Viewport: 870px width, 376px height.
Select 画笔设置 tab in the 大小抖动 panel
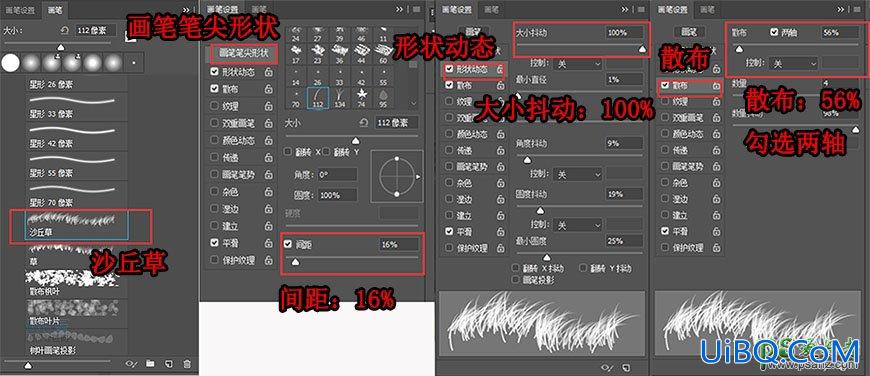click(x=456, y=9)
